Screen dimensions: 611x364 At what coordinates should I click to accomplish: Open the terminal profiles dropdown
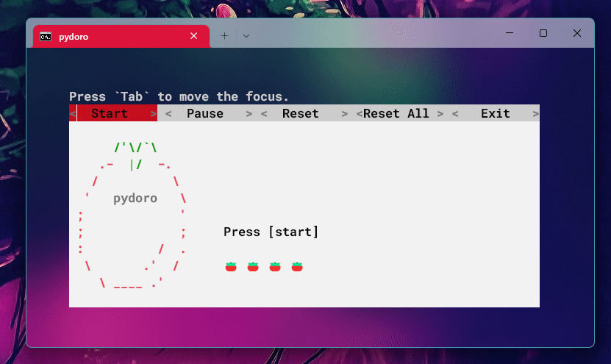click(x=246, y=36)
